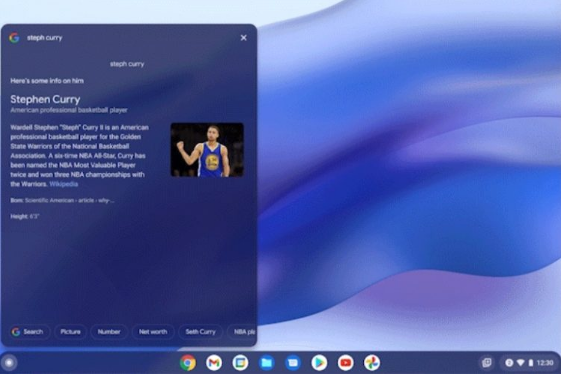Select the Picture suggestion chip
The height and width of the screenshot is (382, 562).
click(70, 332)
